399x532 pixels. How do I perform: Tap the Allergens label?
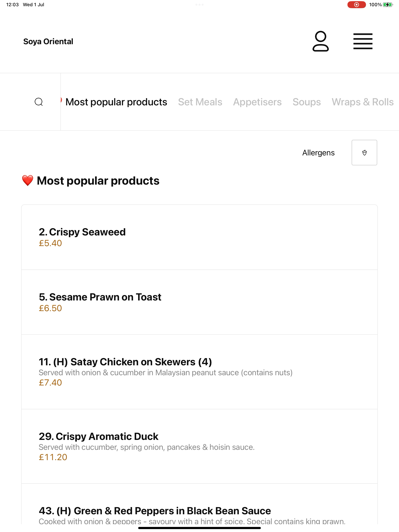[x=318, y=152]
